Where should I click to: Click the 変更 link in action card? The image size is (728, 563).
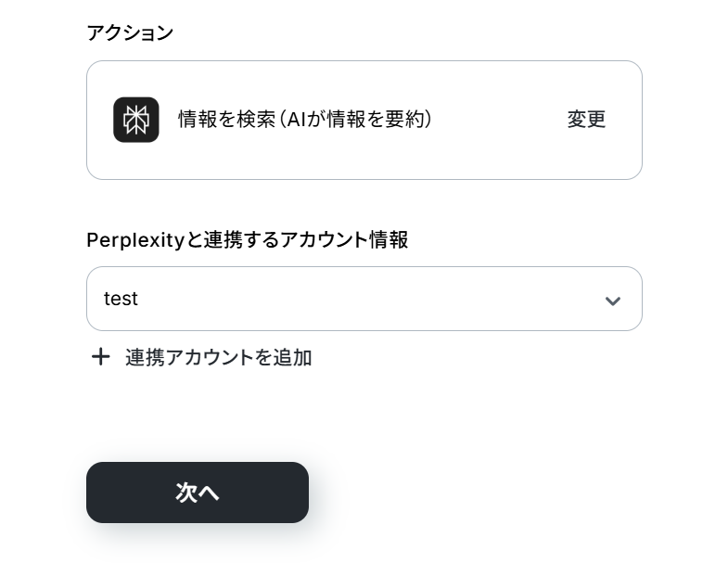pos(586,120)
